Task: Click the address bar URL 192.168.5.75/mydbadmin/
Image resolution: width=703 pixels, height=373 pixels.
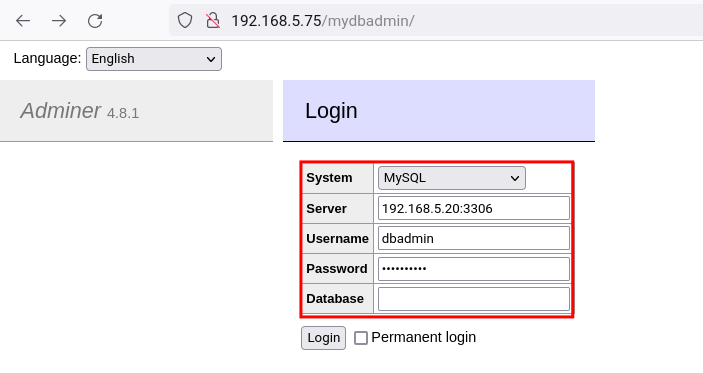Action: click(323, 21)
